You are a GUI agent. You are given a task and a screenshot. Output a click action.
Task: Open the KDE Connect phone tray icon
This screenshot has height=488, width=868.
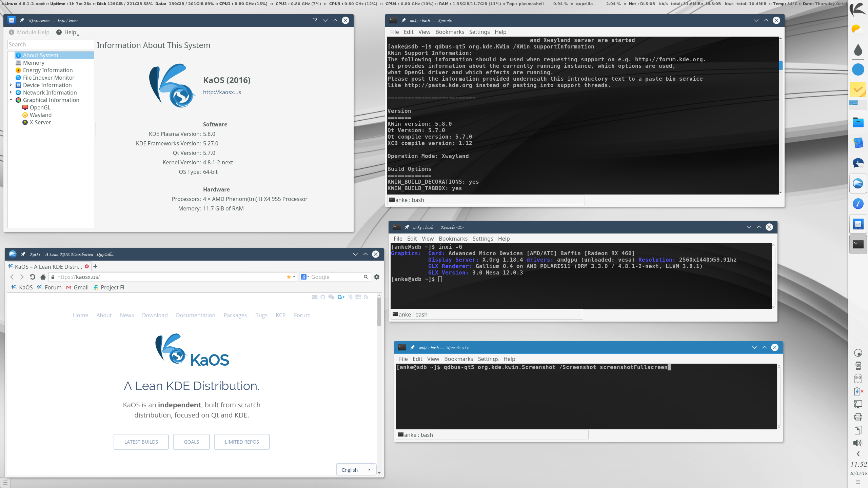click(858, 366)
